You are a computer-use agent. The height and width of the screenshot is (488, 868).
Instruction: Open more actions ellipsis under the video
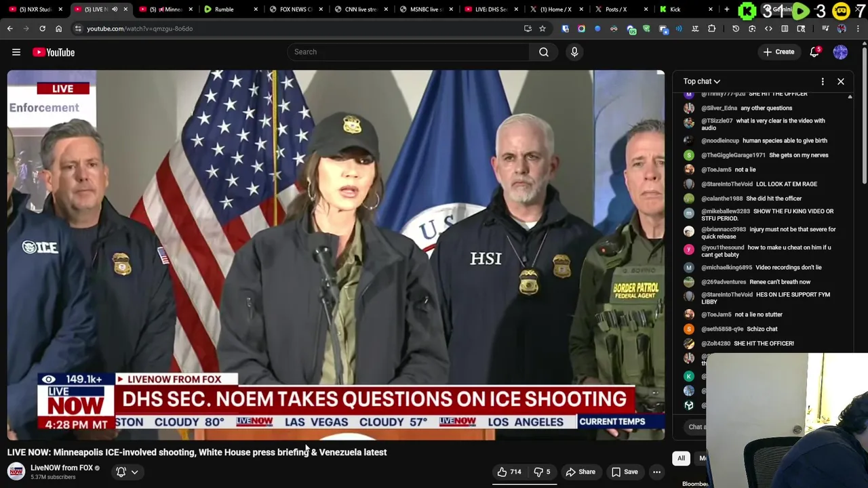coord(656,472)
